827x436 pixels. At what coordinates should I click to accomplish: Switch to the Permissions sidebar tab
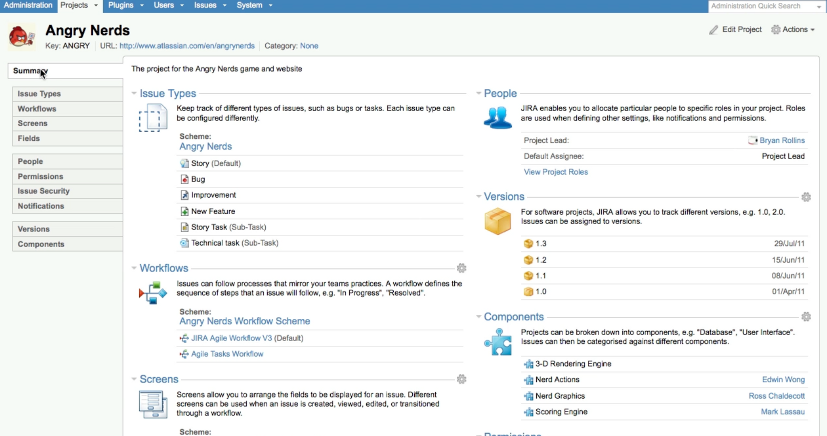tap(40, 176)
